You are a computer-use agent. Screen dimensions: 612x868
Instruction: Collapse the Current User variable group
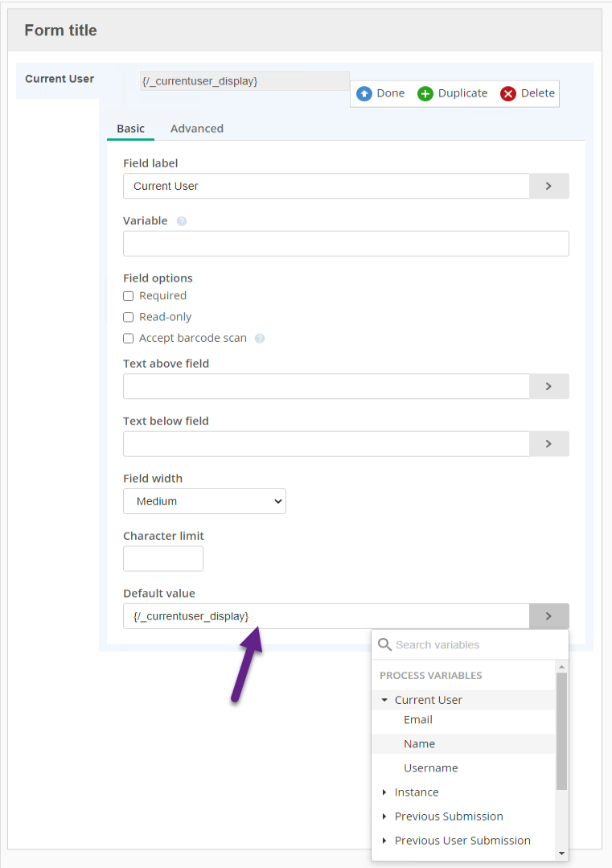[x=384, y=700]
